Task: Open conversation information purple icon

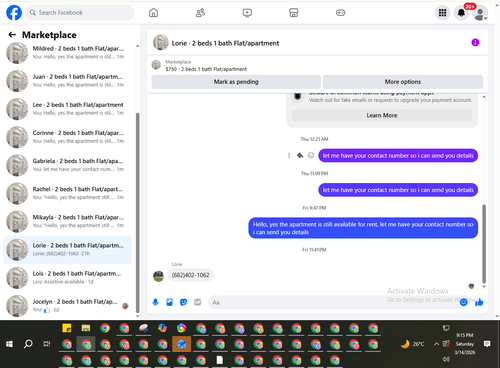Action: click(475, 42)
